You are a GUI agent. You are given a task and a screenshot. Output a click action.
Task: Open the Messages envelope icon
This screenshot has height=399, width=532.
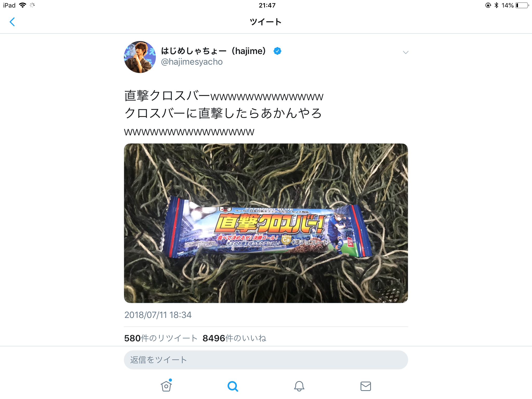pyautogui.click(x=366, y=386)
